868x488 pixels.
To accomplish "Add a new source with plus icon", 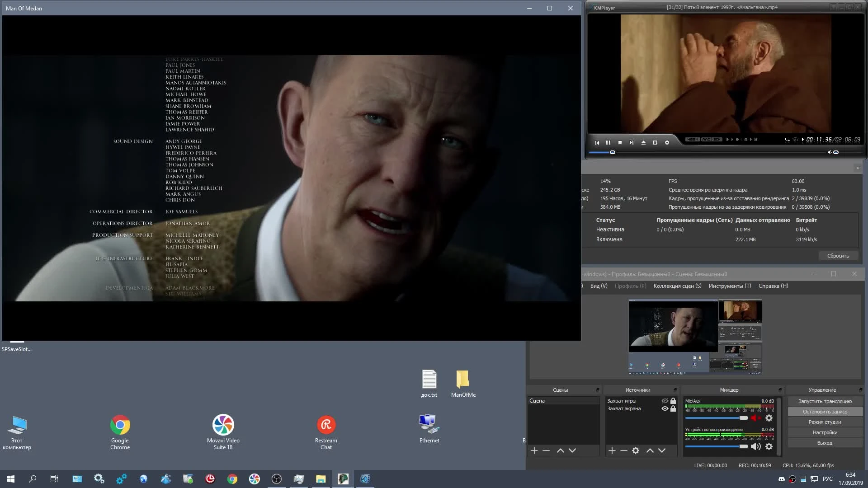I will pyautogui.click(x=612, y=450).
